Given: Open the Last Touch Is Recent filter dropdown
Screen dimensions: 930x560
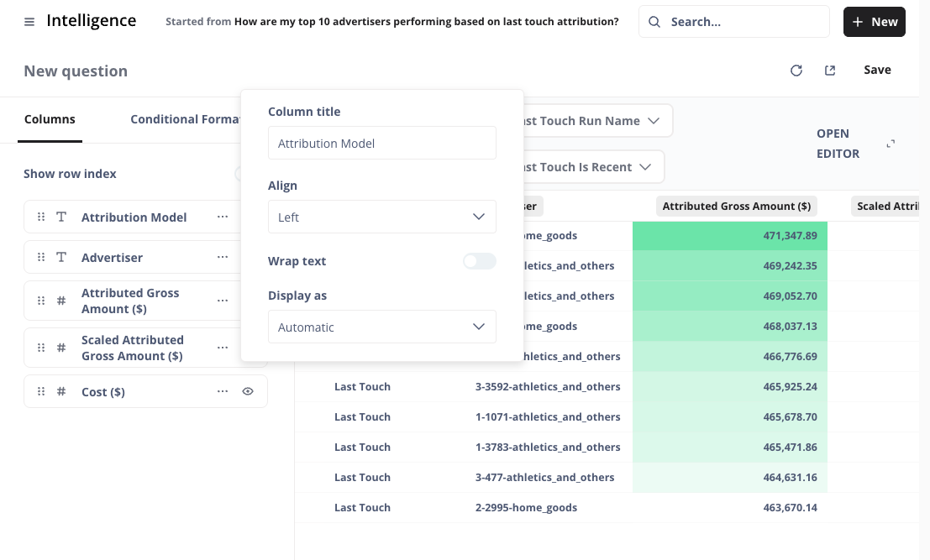Looking at the screenshot, I should click(x=587, y=167).
